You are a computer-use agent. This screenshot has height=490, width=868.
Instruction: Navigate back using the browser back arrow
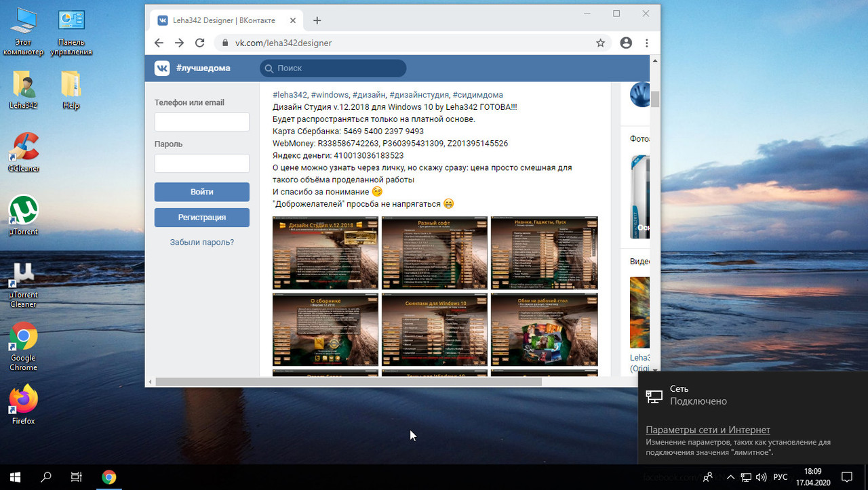(158, 42)
